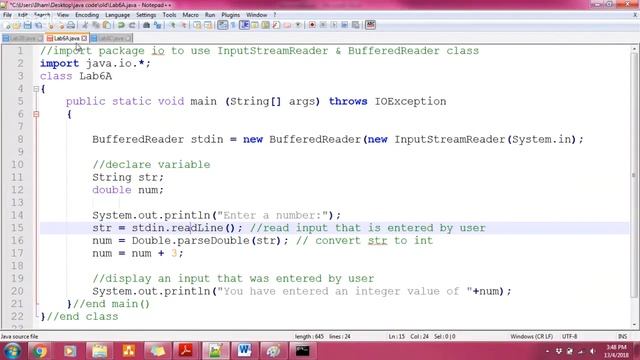Click the volume speaker icon in system tray
640x360 pixels.
tap(593, 351)
